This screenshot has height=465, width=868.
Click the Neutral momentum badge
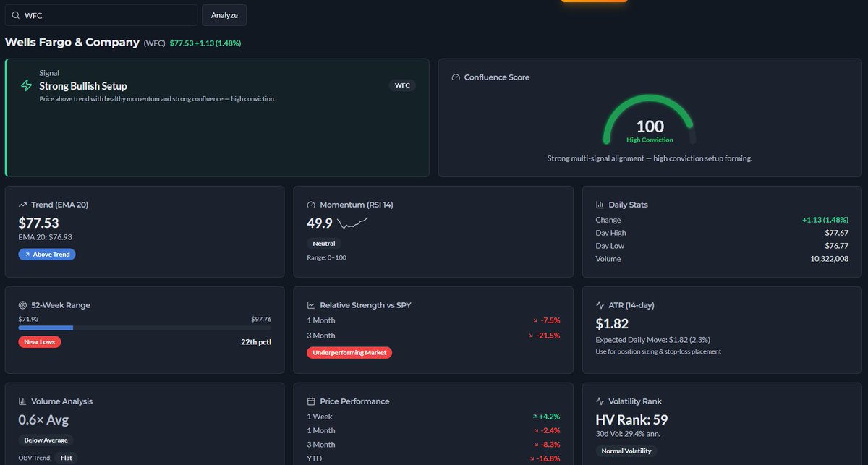(324, 244)
